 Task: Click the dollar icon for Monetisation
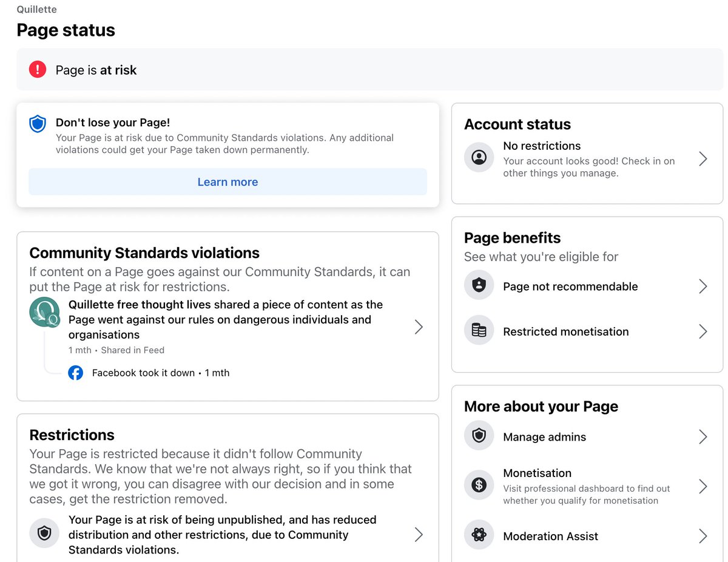(479, 485)
